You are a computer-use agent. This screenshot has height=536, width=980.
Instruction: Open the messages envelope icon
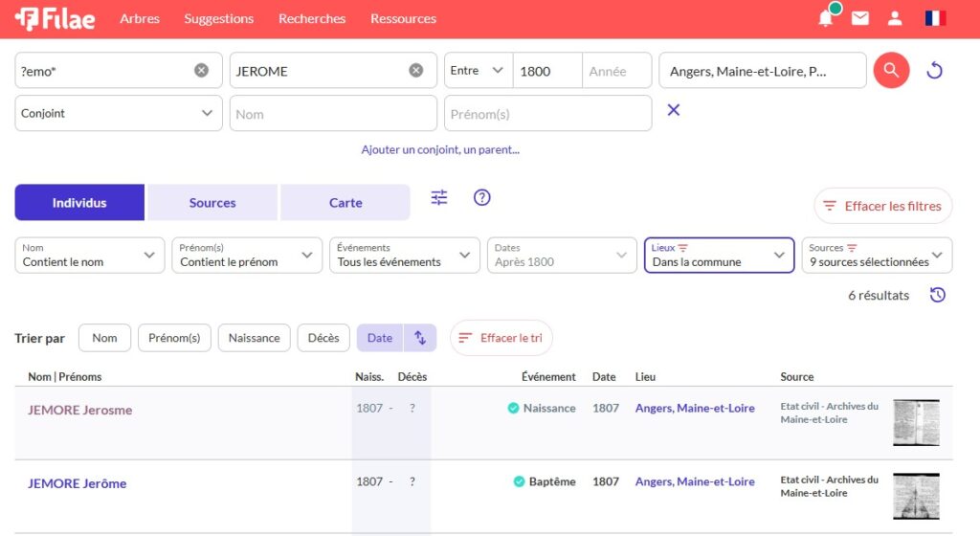[x=860, y=18]
